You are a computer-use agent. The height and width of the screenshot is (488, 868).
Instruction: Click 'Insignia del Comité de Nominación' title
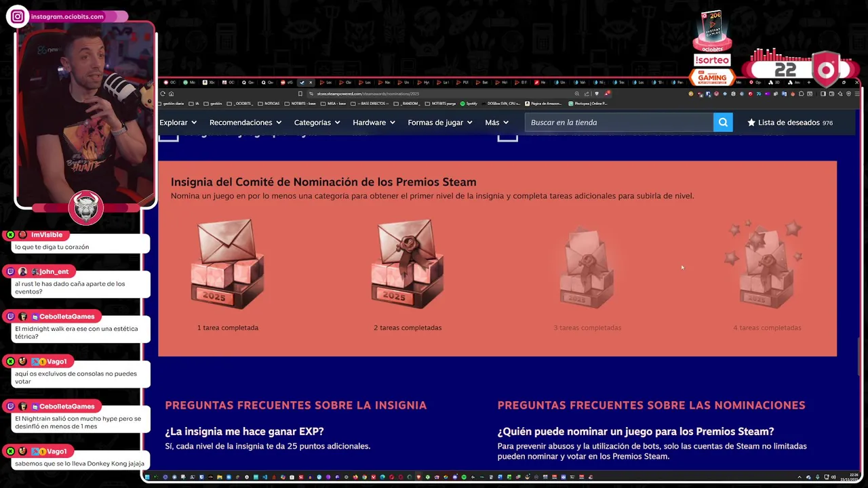323,182
